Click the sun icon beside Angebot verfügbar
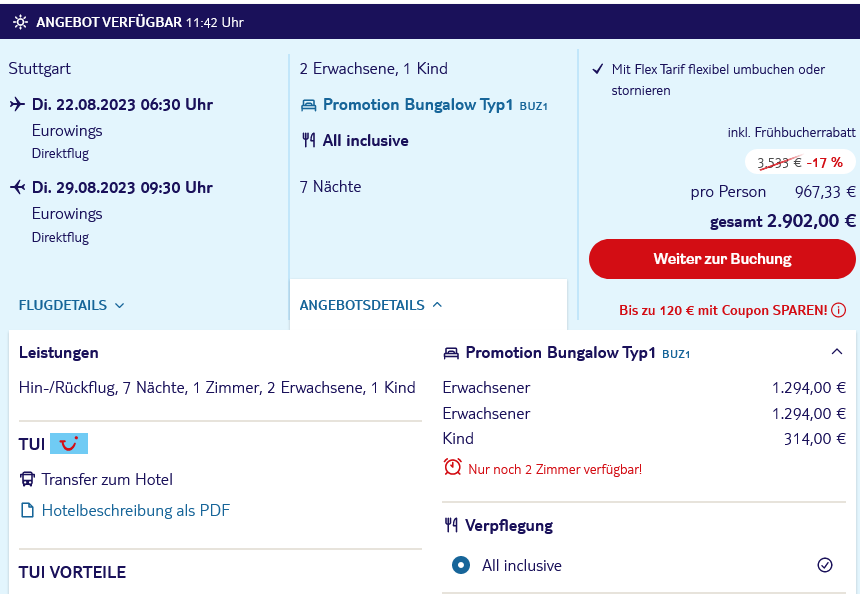The height and width of the screenshot is (594, 860). 20,22
